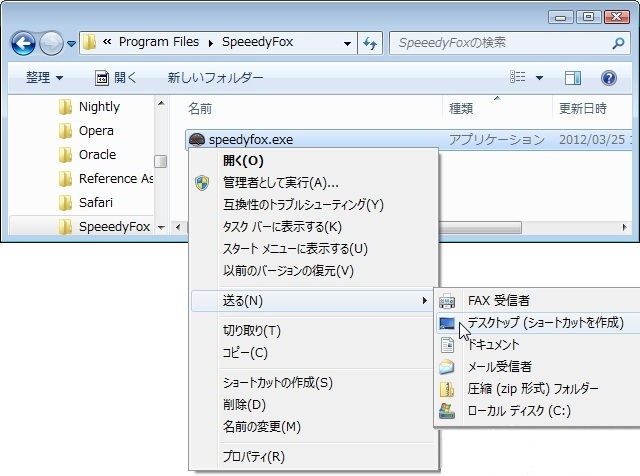
Task: Sort by the 種類 (Type) column header
Action: click(x=461, y=108)
